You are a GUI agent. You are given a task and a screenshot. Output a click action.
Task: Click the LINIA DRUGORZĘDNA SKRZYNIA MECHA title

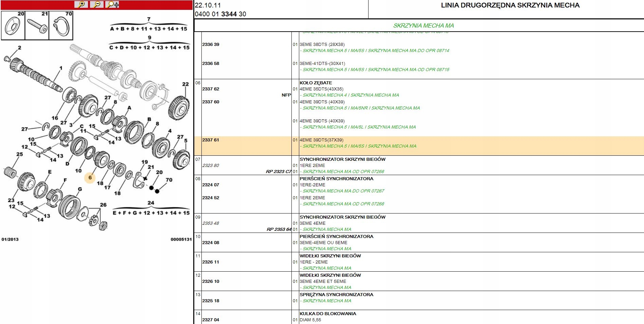click(510, 5)
